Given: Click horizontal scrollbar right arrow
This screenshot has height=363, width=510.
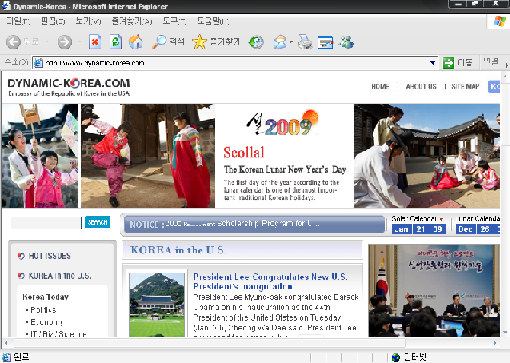Looking at the screenshot, I should pos(495,343).
